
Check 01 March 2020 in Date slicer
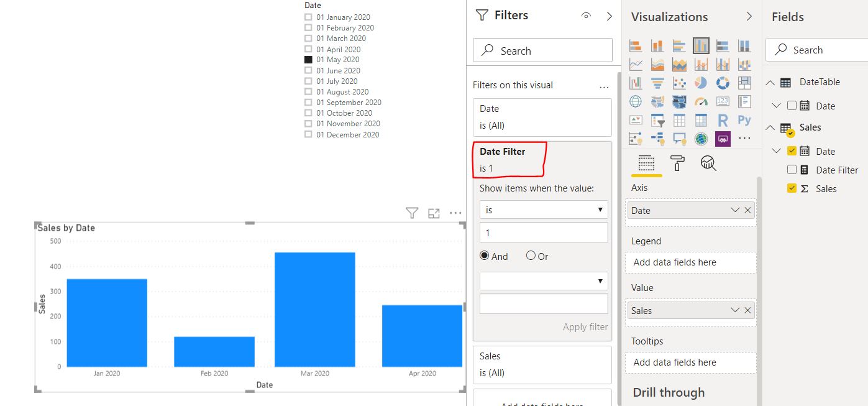pyautogui.click(x=308, y=39)
